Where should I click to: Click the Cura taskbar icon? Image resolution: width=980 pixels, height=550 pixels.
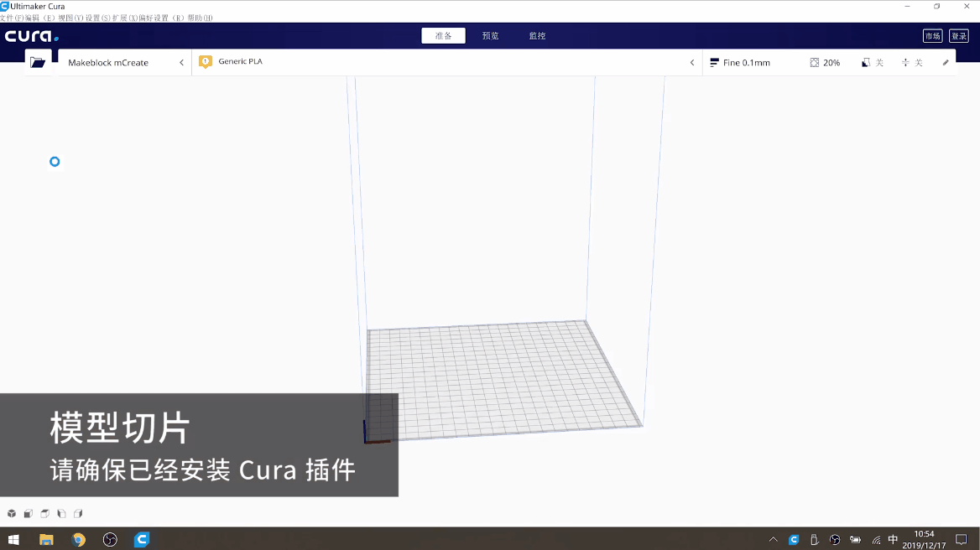click(x=142, y=539)
